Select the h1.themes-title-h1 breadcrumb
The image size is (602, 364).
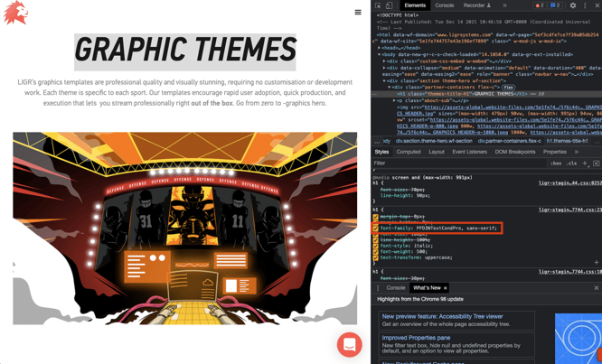[567, 141]
